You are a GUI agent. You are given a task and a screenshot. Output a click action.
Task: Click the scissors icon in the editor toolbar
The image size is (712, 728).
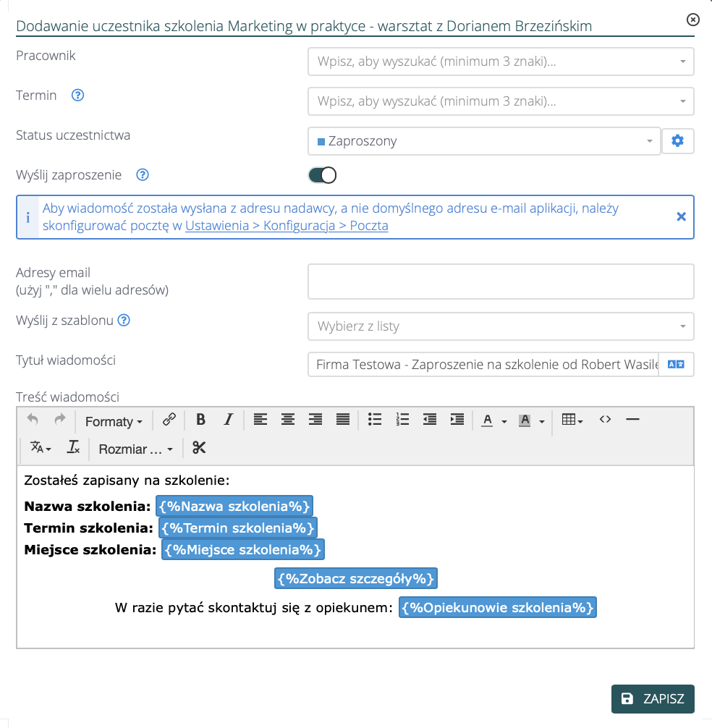[199, 449]
